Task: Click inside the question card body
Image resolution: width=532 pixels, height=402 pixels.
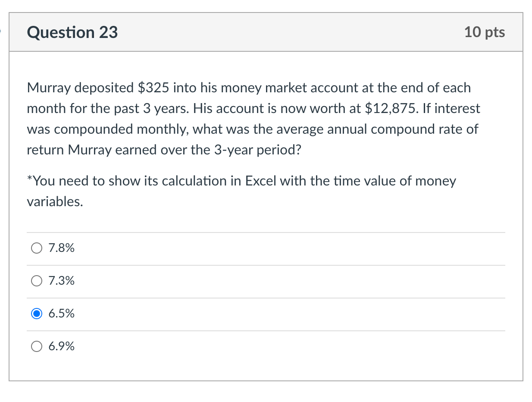Action: coord(266,216)
